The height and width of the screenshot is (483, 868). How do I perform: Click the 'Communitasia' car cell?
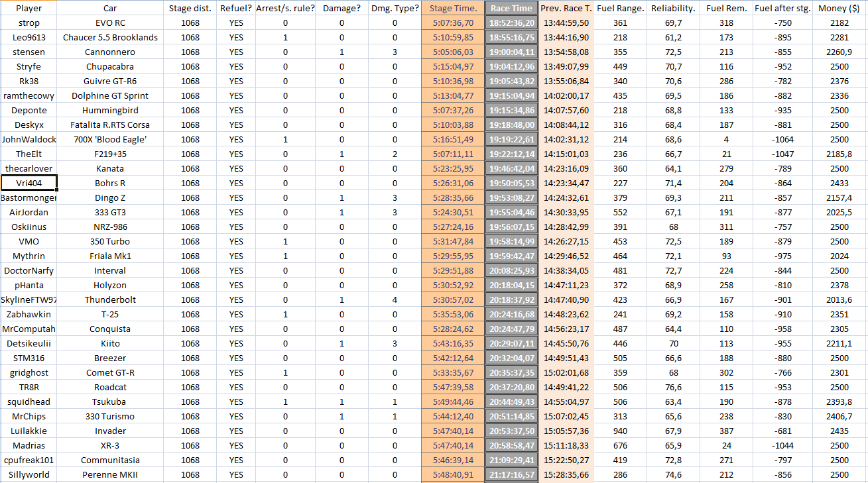pyautogui.click(x=110, y=460)
